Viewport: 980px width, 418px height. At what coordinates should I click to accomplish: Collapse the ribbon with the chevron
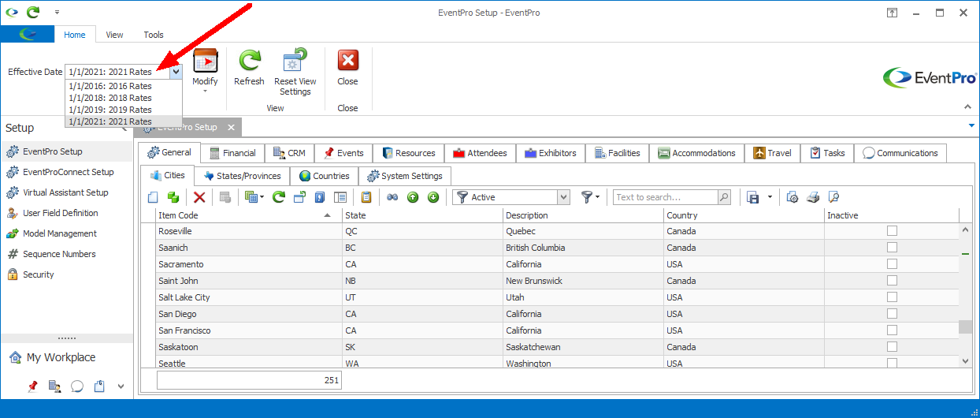968,106
